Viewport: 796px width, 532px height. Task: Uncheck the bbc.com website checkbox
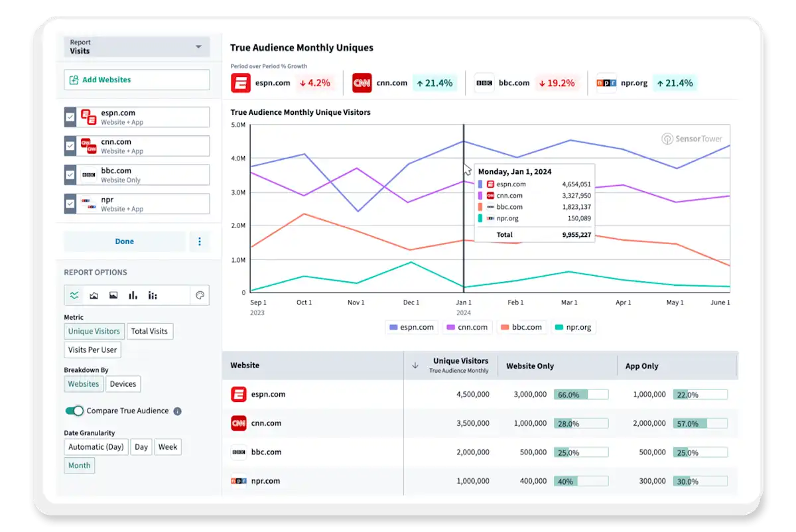(x=70, y=175)
